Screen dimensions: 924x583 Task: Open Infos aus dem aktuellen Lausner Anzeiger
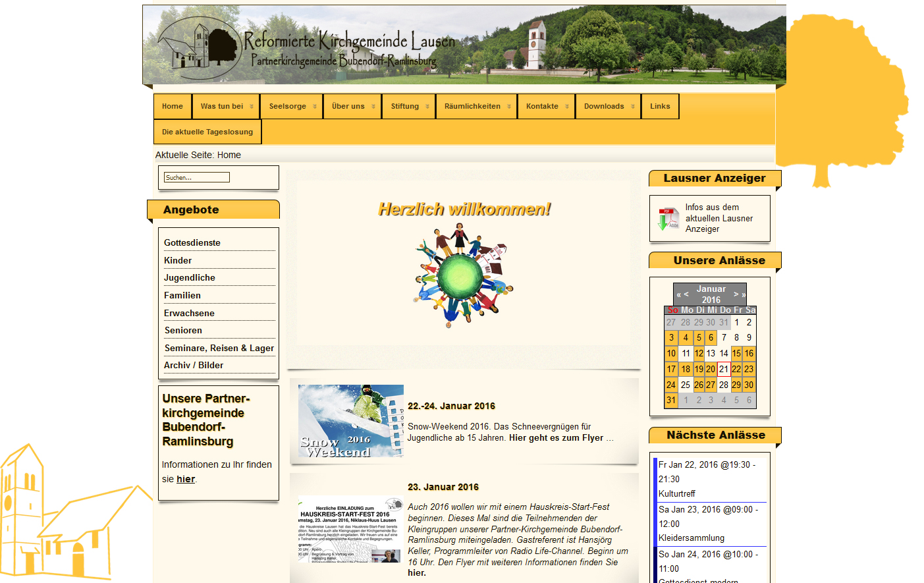719,218
